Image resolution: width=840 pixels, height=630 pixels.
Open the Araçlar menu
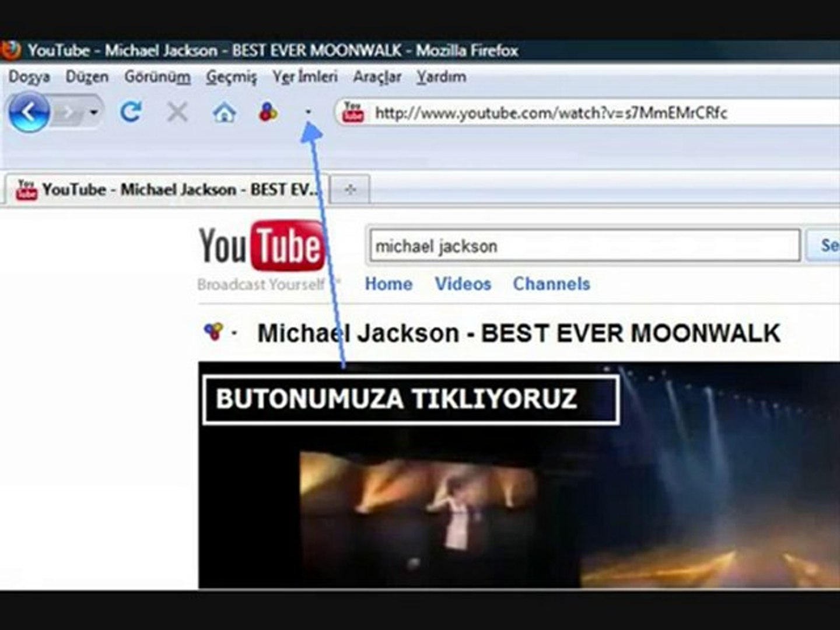(x=377, y=76)
